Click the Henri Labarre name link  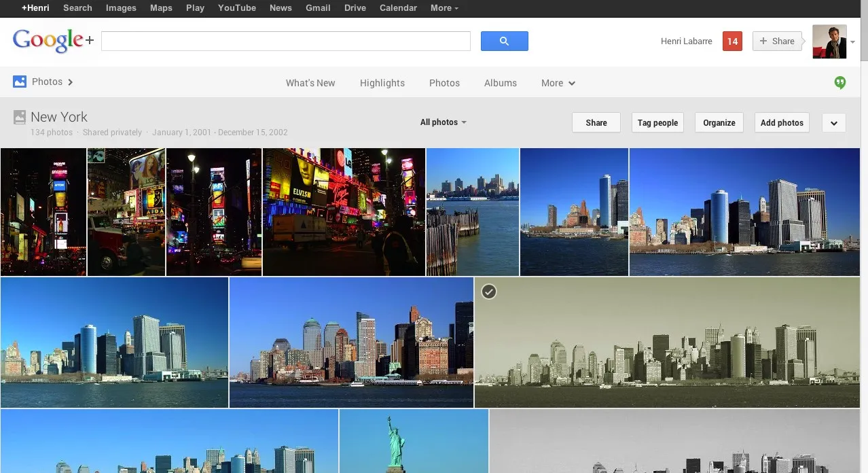pyautogui.click(x=686, y=41)
